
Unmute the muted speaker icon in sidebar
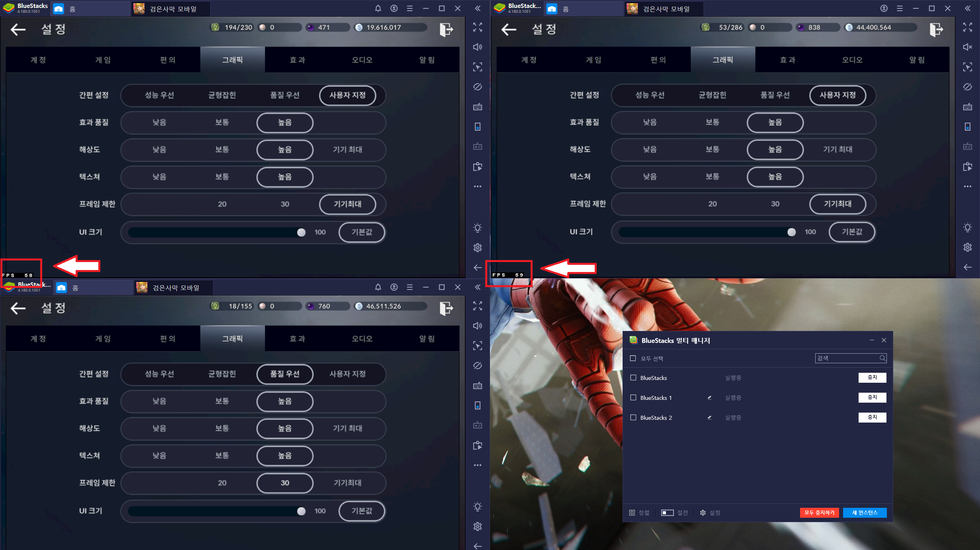tap(967, 47)
